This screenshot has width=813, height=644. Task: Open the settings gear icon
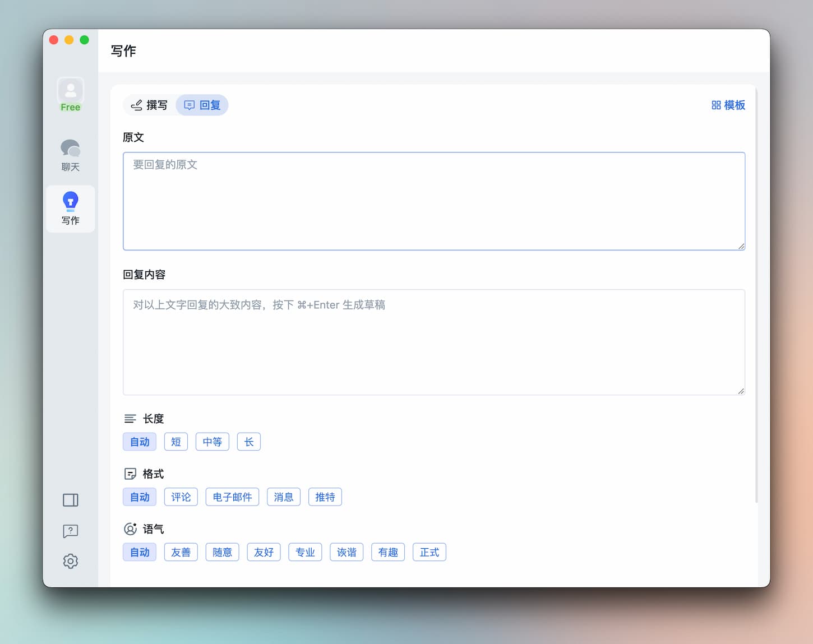click(x=71, y=561)
